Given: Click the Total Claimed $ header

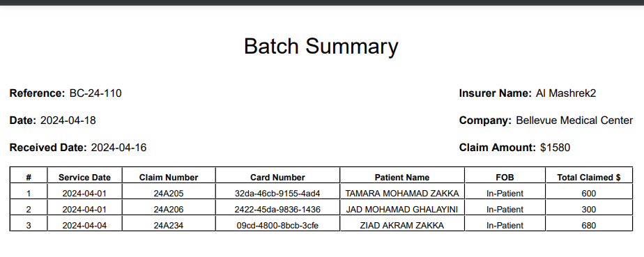Looking at the screenshot, I should [x=588, y=178].
